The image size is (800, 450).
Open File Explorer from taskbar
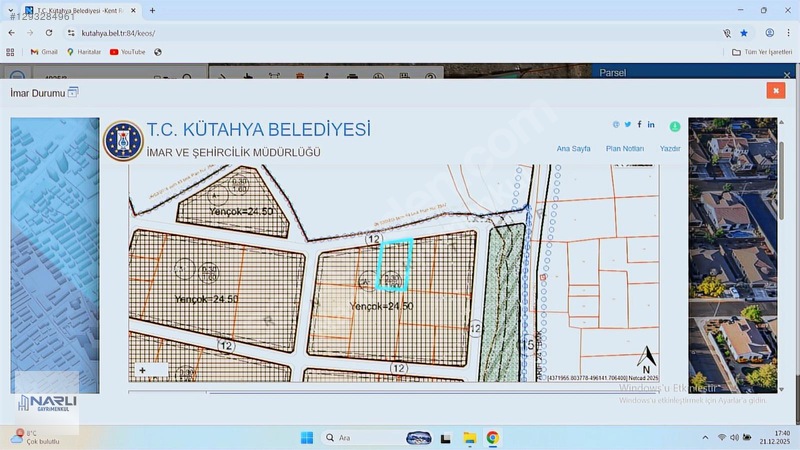469,438
